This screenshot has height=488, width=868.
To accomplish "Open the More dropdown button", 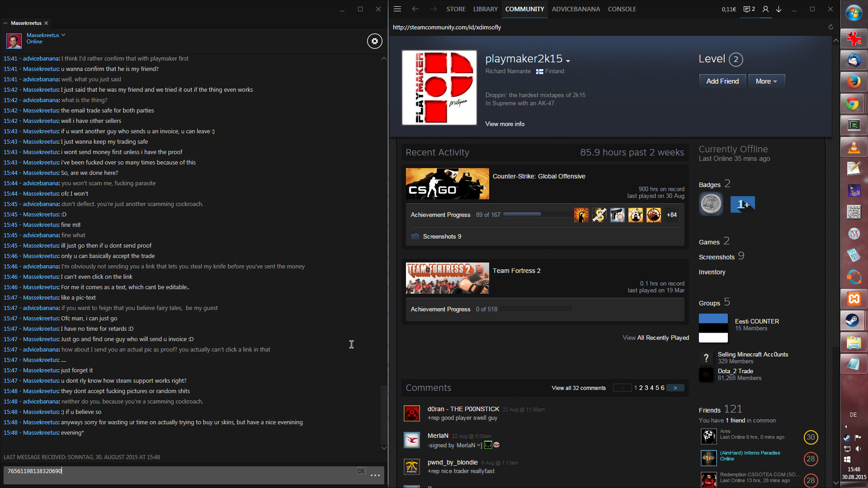I will tap(766, 81).
